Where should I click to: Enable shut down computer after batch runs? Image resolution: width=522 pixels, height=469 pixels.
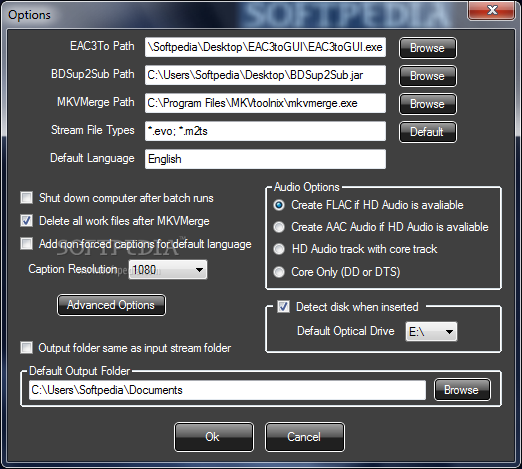tap(27, 197)
